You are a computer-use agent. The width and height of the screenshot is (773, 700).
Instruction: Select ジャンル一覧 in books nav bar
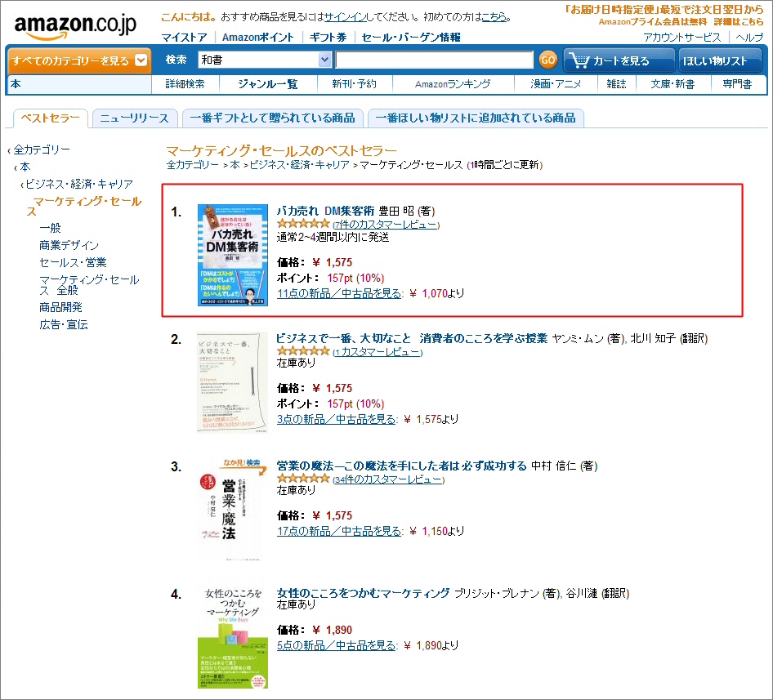point(268,84)
